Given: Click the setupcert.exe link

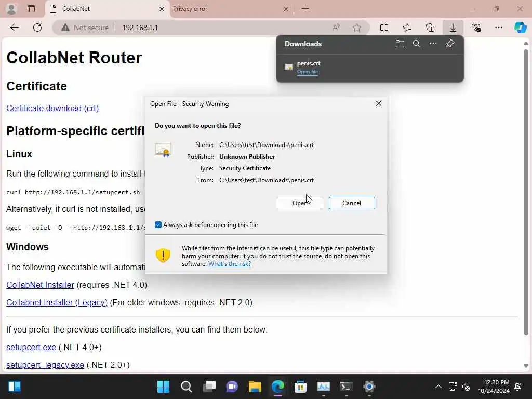Looking at the screenshot, I should [31, 347].
